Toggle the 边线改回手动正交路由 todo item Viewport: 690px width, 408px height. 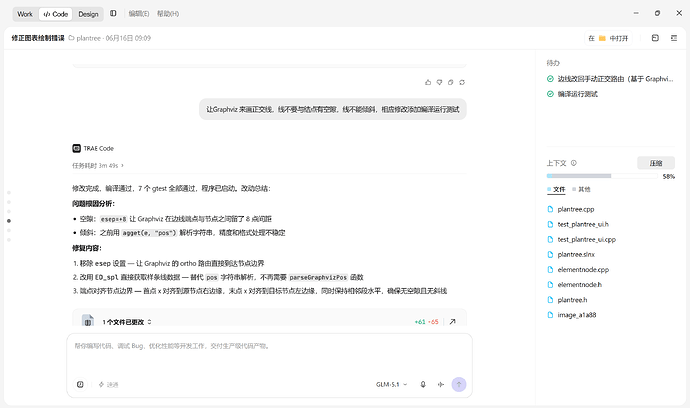coord(610,79)
